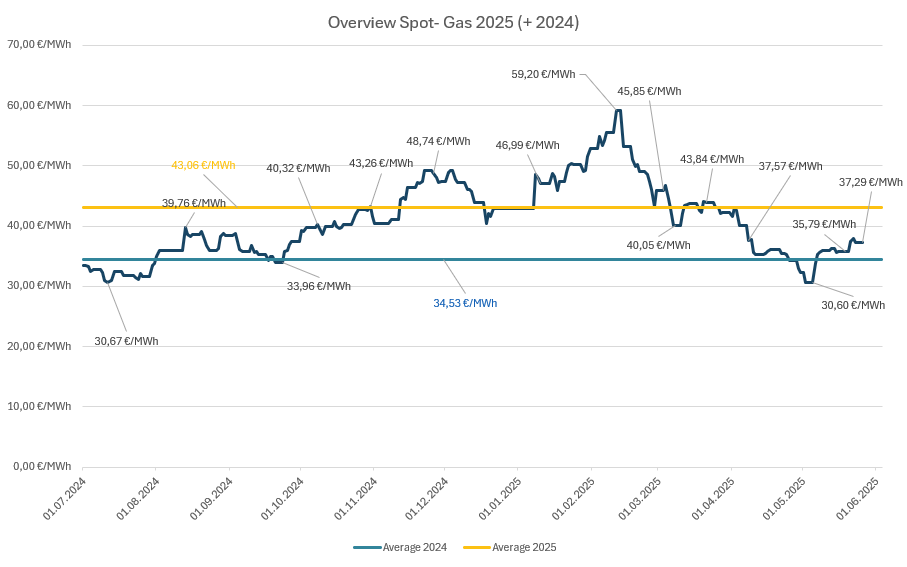
Task: Select the 48,74 €/MWh data label
Action: [438, 141]
